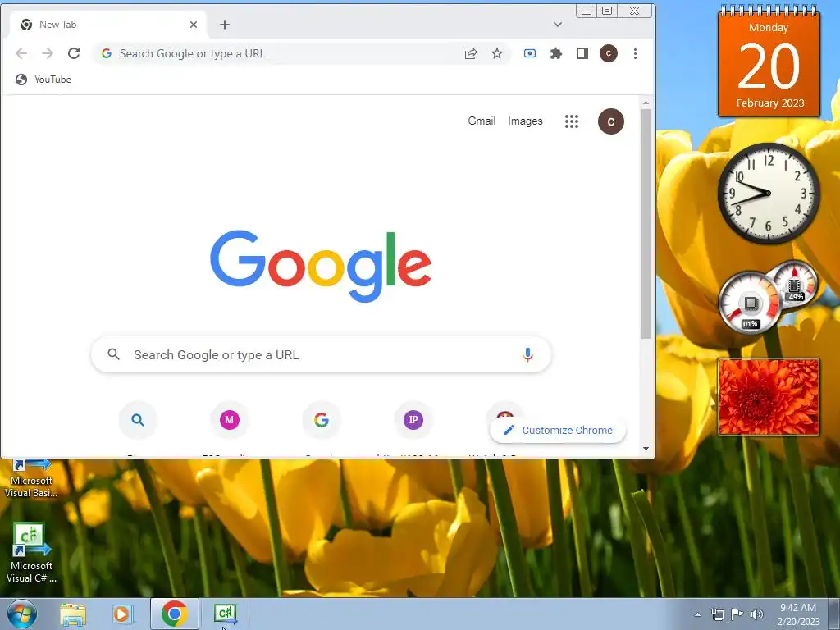Click the analog clock gadget

(768, 194)
